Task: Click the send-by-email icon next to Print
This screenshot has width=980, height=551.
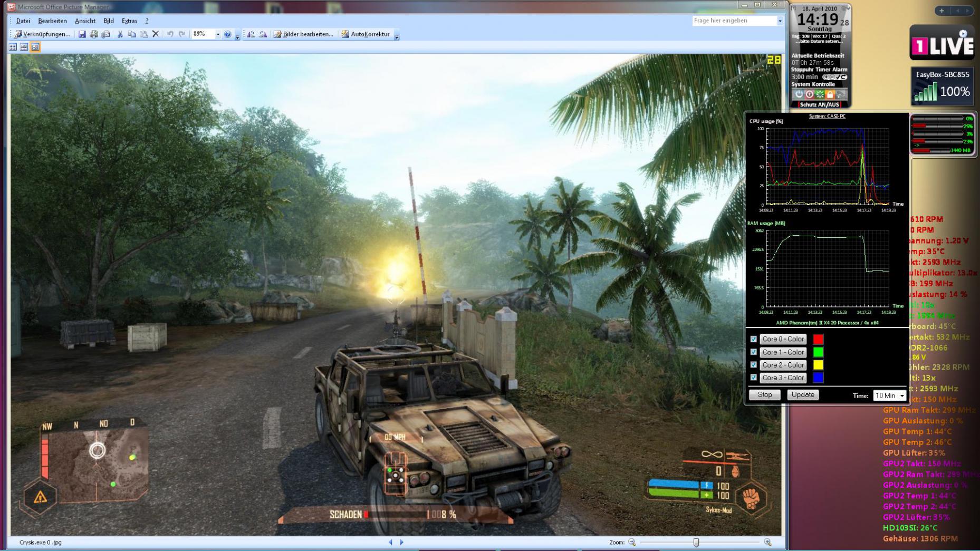Action: (x=105, y=34)
